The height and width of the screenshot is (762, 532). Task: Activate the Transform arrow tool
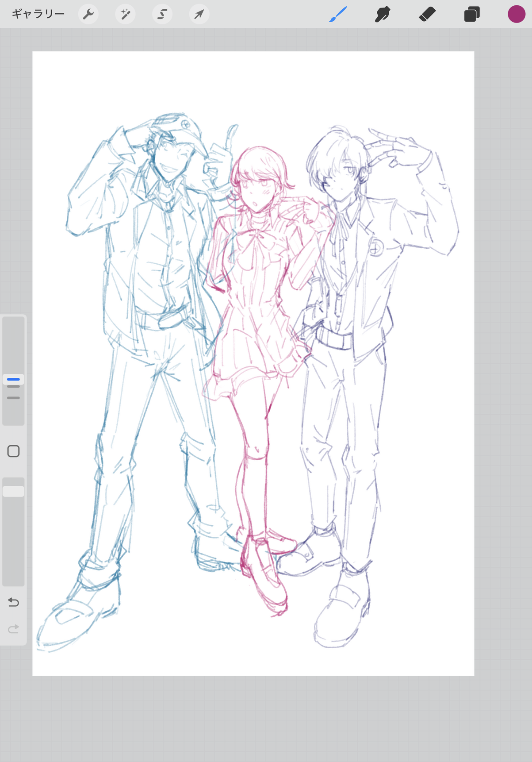tap(199, 15)
